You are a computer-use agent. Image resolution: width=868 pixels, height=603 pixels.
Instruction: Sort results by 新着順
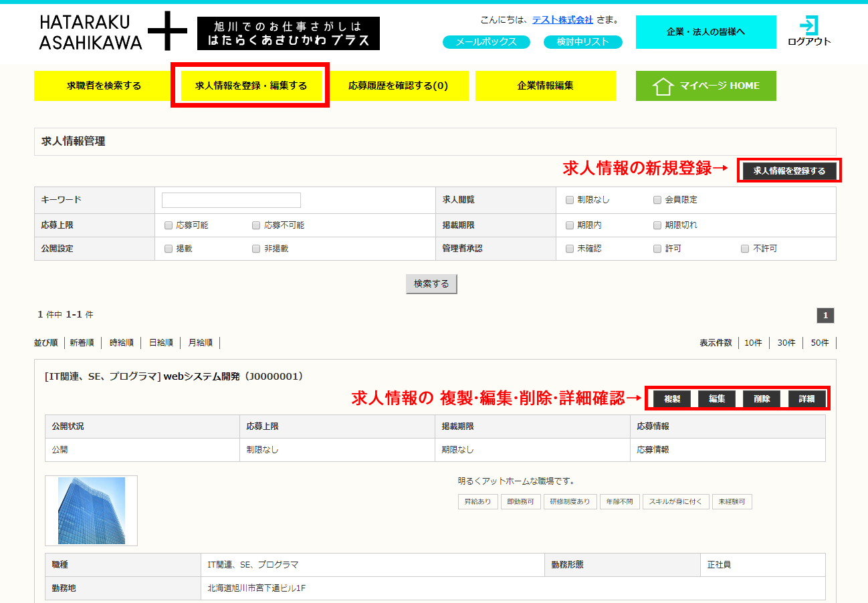(x=82, y=343)
